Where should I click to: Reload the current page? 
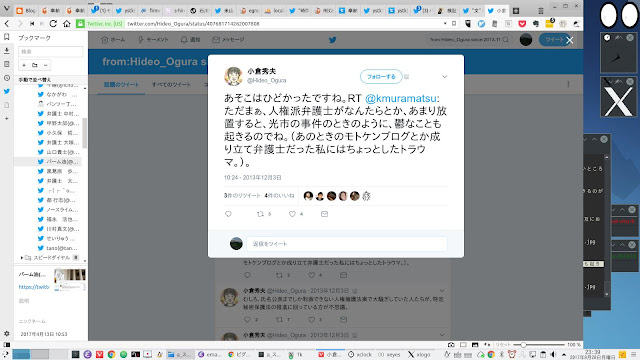[53, 24]
